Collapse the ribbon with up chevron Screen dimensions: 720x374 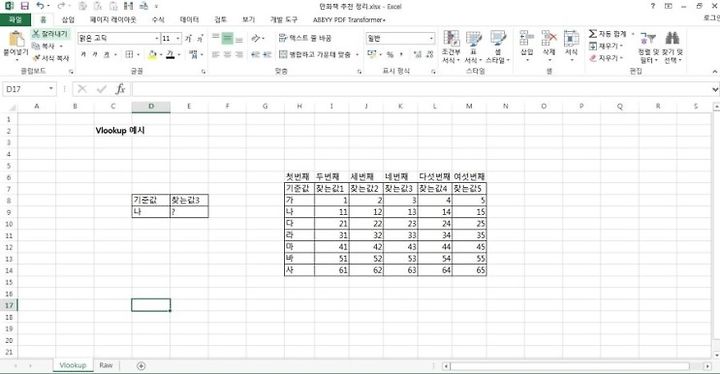714,72
